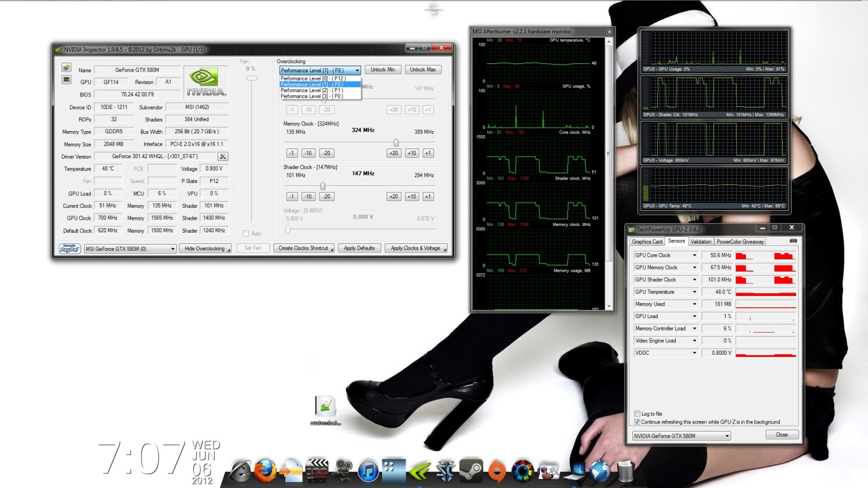Open the MSI GeForce GTX 580M device dropdown
The image size is (868, 488).
tap(131, 249)
